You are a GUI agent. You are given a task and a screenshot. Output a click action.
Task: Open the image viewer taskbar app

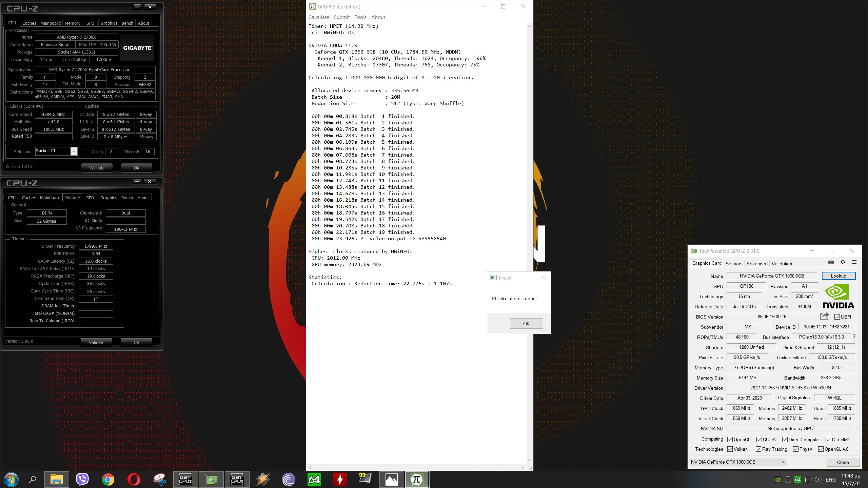(392, 480)
